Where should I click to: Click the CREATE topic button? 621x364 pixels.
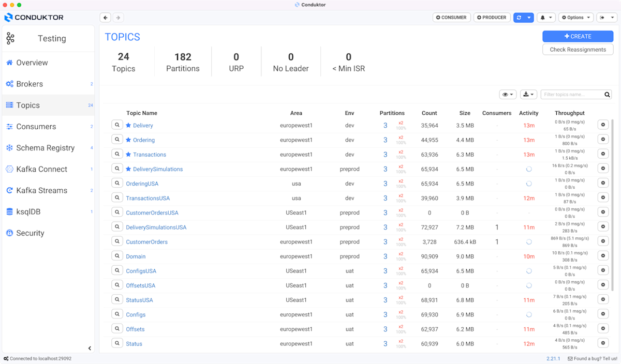(x=578, y=36)
